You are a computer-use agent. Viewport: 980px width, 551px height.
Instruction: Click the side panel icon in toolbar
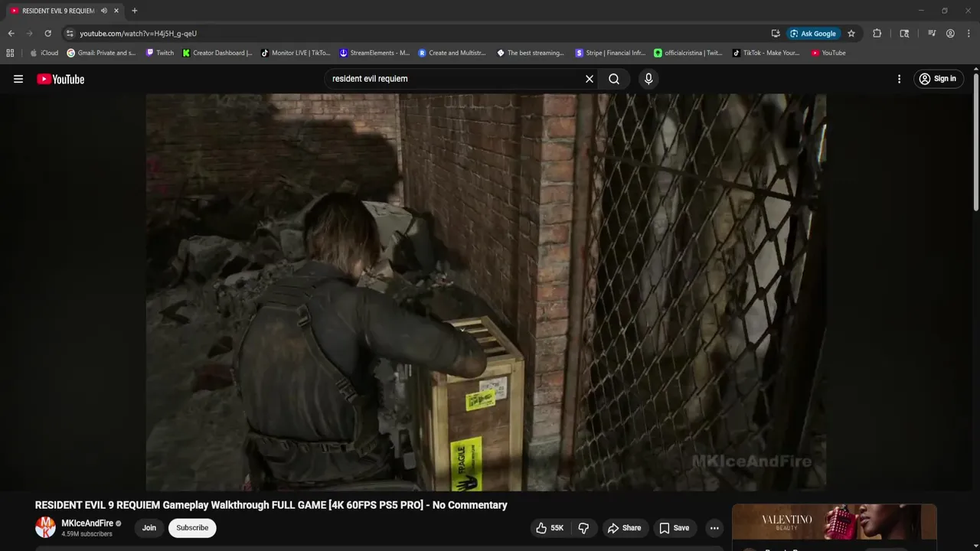pos(904,34)
